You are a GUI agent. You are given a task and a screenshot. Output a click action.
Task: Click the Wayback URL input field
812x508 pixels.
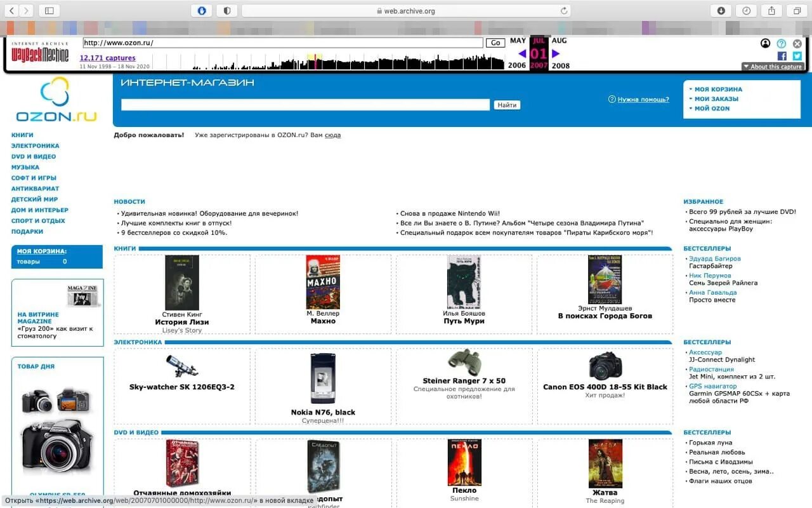point(283,43)
